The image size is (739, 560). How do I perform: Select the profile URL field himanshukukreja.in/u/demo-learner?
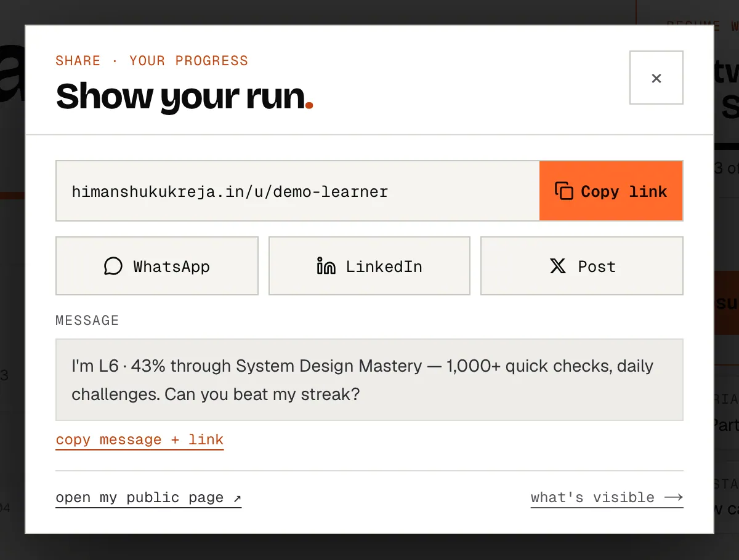[297, 191]
